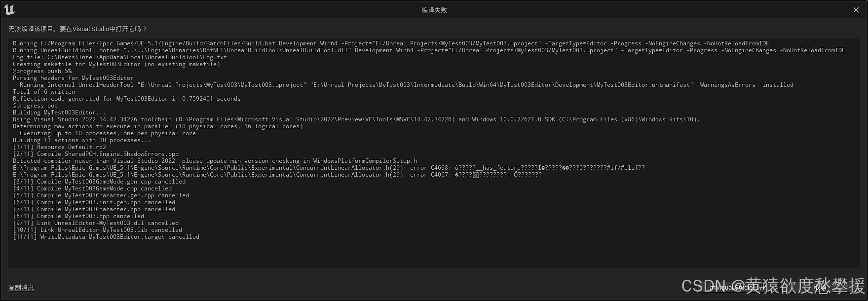
Task: Click the error C4668 line
Action: coord(329,168)
